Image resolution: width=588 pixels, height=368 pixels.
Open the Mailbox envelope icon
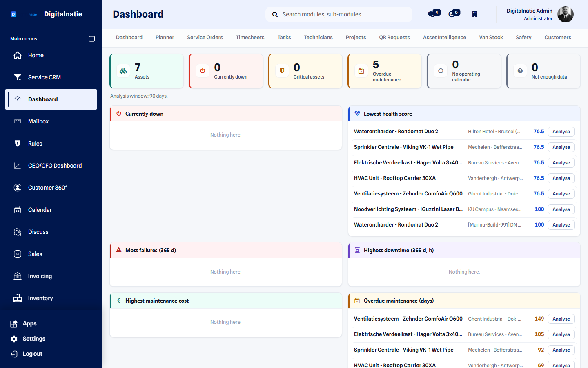(x=18, y=121)
